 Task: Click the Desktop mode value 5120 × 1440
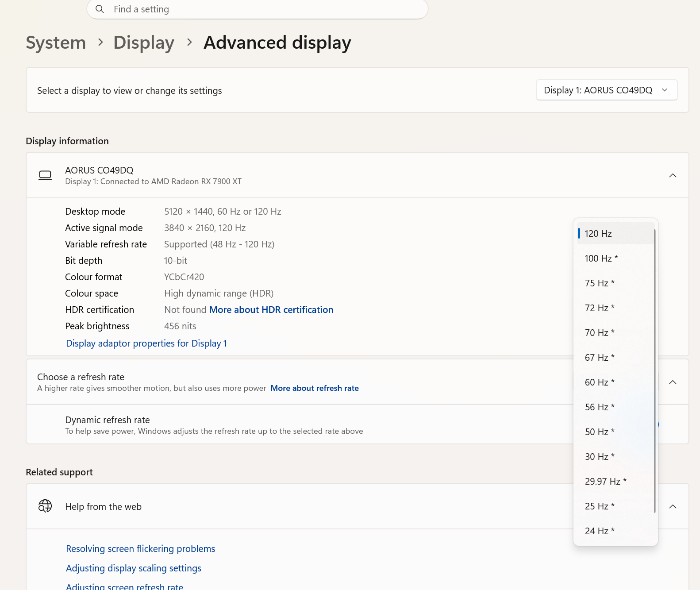click(223, 212)
